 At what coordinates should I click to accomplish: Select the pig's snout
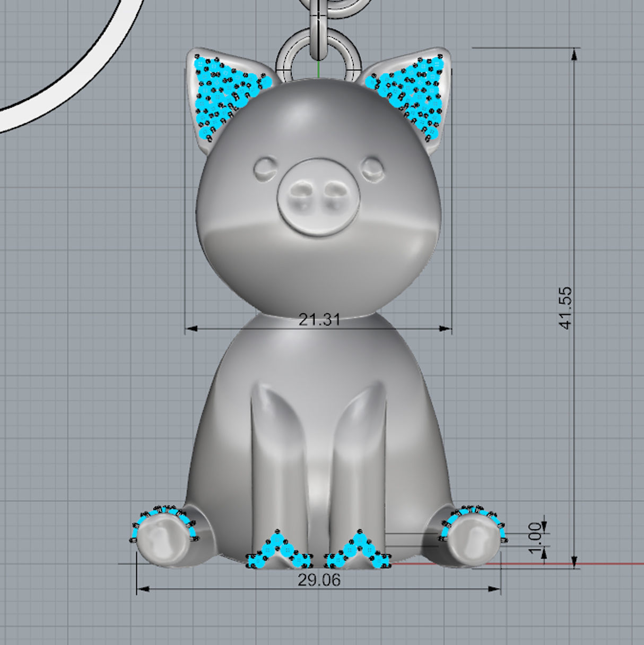pyautogui.click(x=318, y=196)
